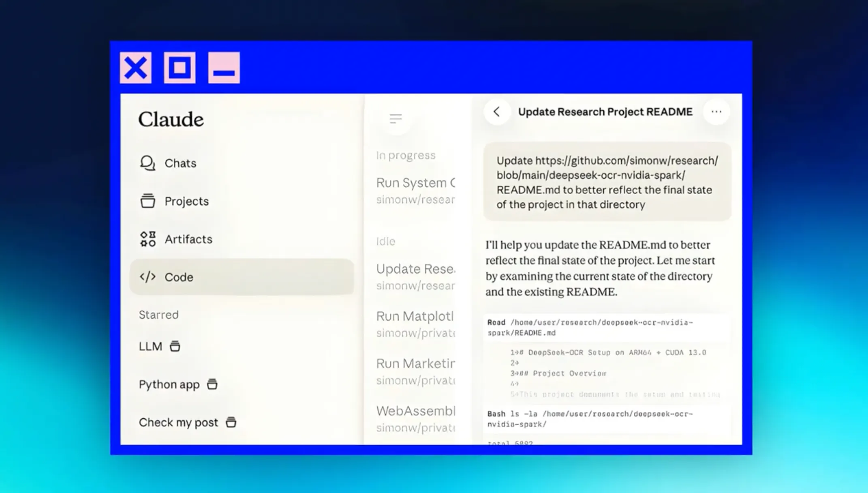Screen dimensions: 868x493
Task: Click the session list filter icon
Action: tap(396, 119)
